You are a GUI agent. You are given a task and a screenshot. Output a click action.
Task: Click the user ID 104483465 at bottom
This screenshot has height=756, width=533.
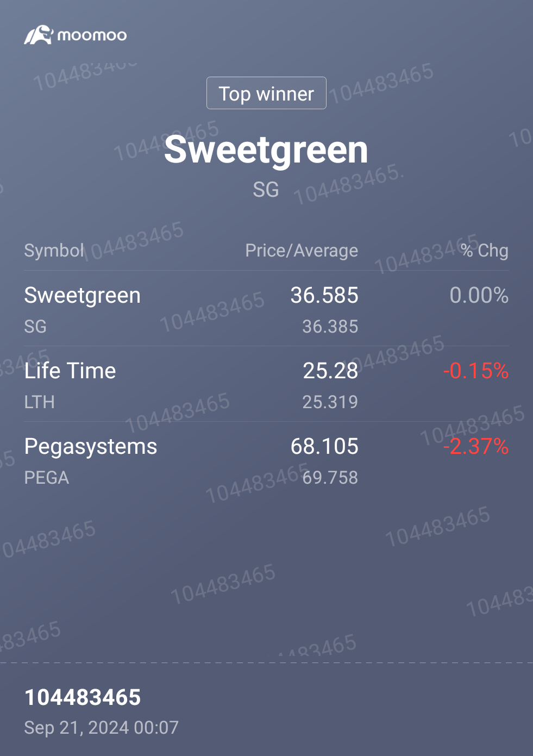point(83,697)
